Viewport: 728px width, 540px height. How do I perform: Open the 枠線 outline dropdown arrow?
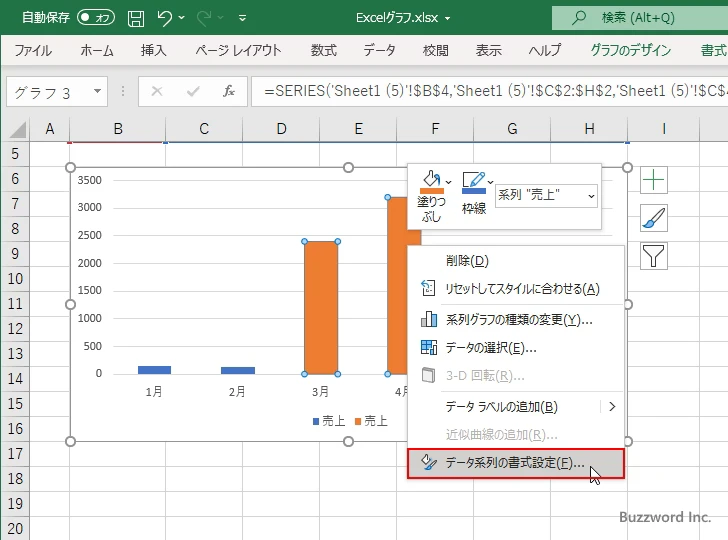coord(491,182)
